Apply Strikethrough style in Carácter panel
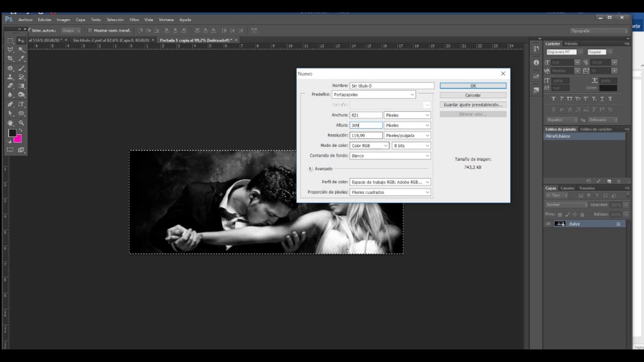 tap(610, 99)
